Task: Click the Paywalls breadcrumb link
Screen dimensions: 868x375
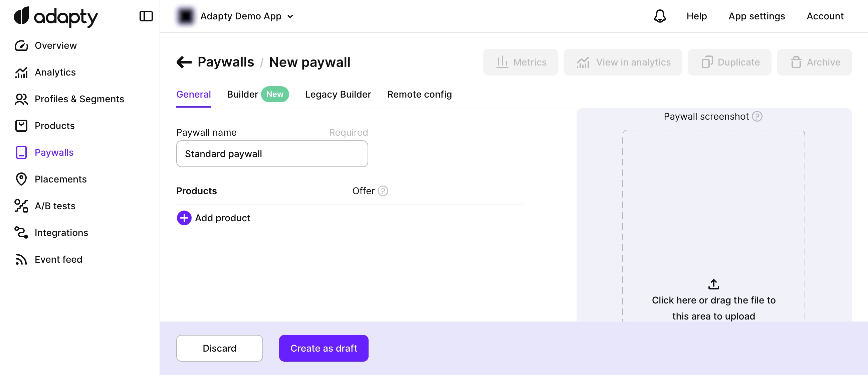Action: pos(226,62)
